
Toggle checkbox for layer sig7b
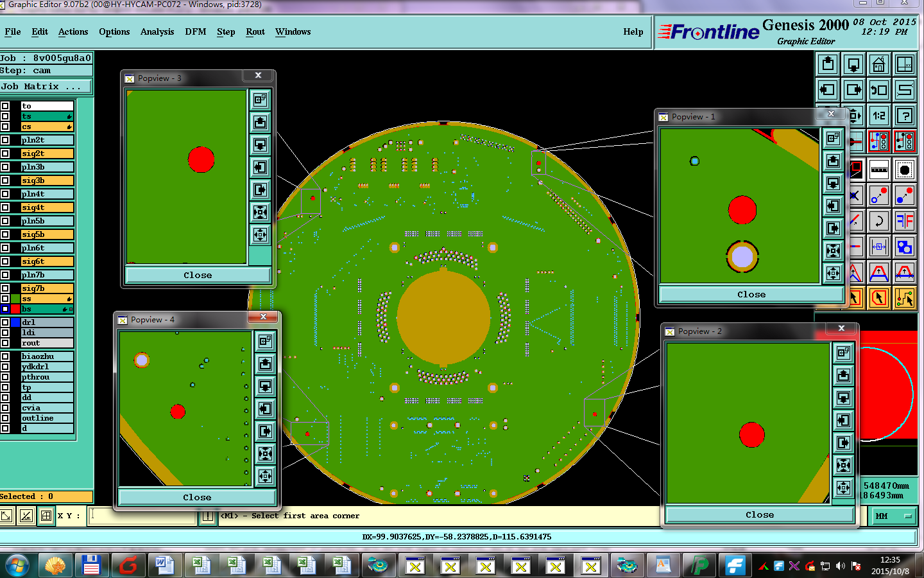5,288
